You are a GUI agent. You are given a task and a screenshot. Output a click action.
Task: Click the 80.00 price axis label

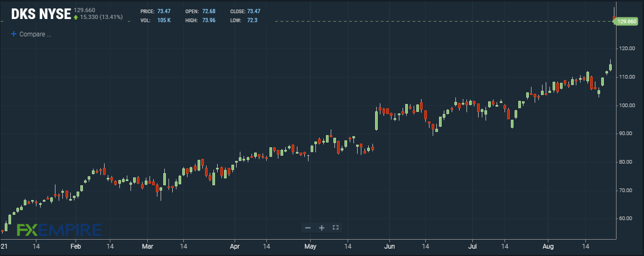pos(627,162)
